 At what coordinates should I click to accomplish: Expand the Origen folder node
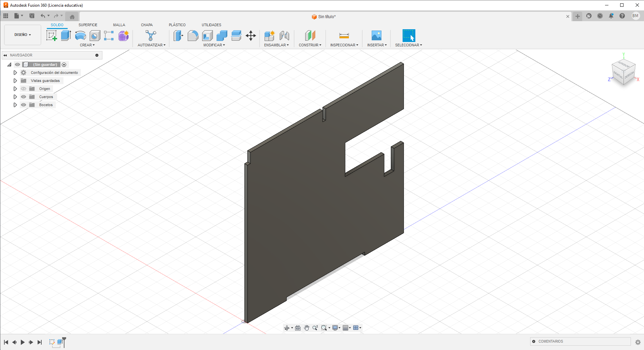tap(15, 89)
